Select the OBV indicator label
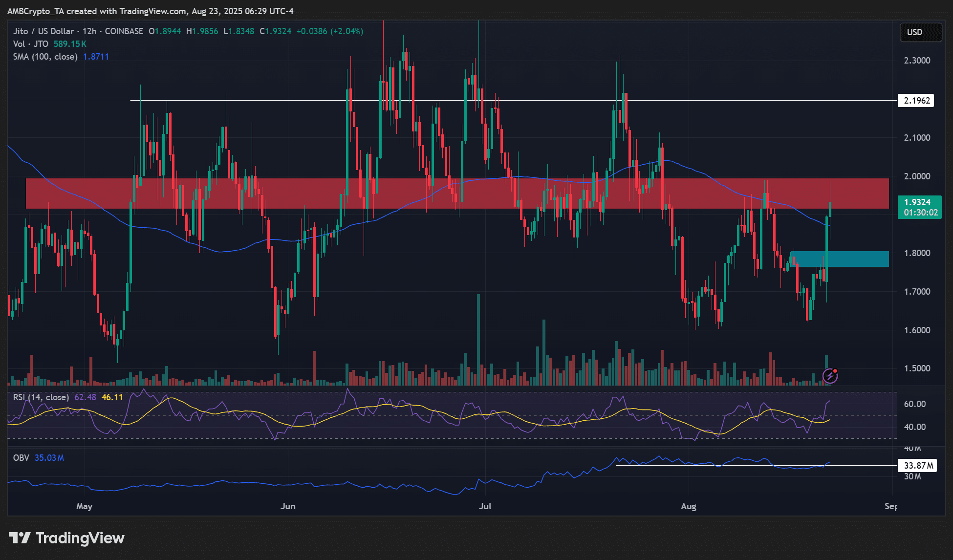 [x=21, y=458]
